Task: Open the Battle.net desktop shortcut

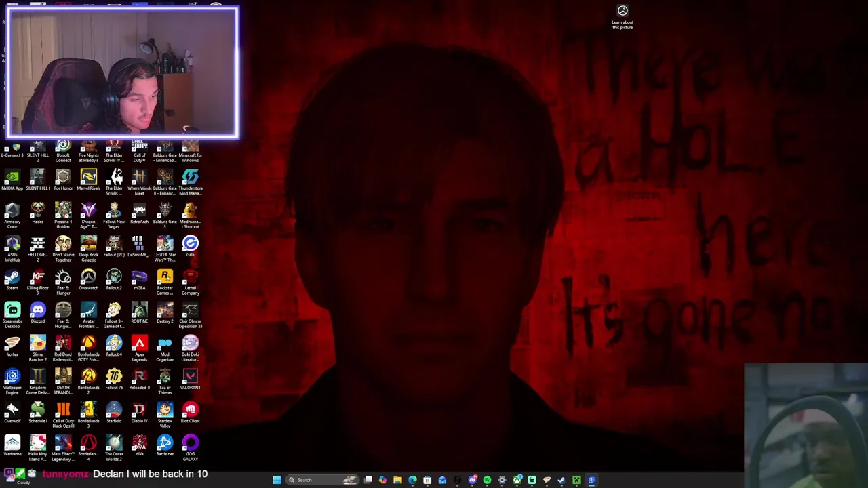Action: pos(165,445)
